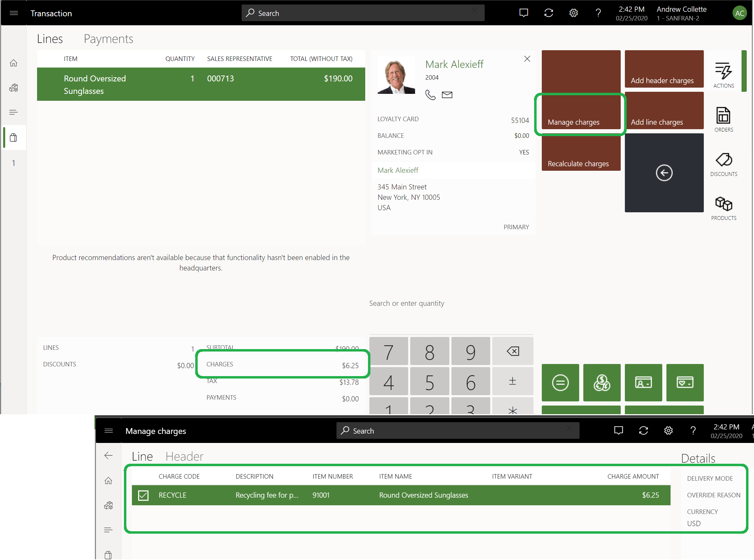Click the Payments tab at top
754x560 pixels.
pyautogui.click(x=108, y=38)
